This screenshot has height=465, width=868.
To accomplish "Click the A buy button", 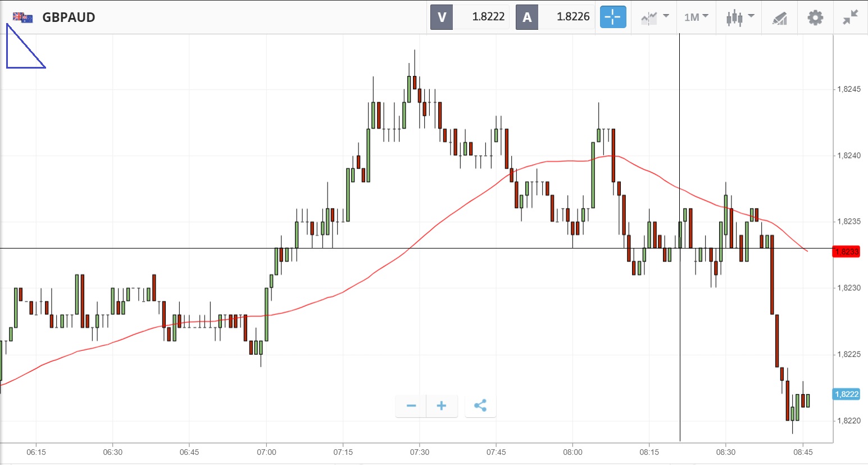I will click(x=527, y=17).
